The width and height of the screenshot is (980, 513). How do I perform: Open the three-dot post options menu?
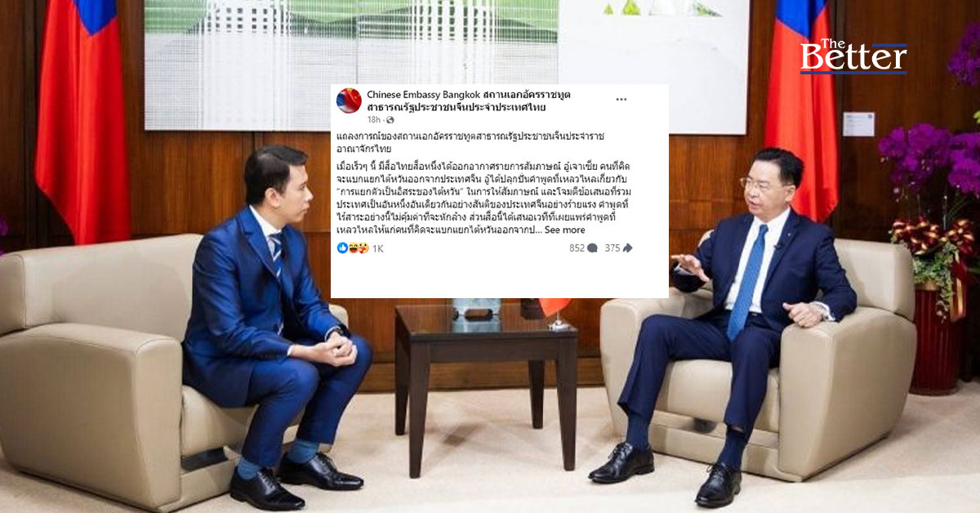(621, 100)
